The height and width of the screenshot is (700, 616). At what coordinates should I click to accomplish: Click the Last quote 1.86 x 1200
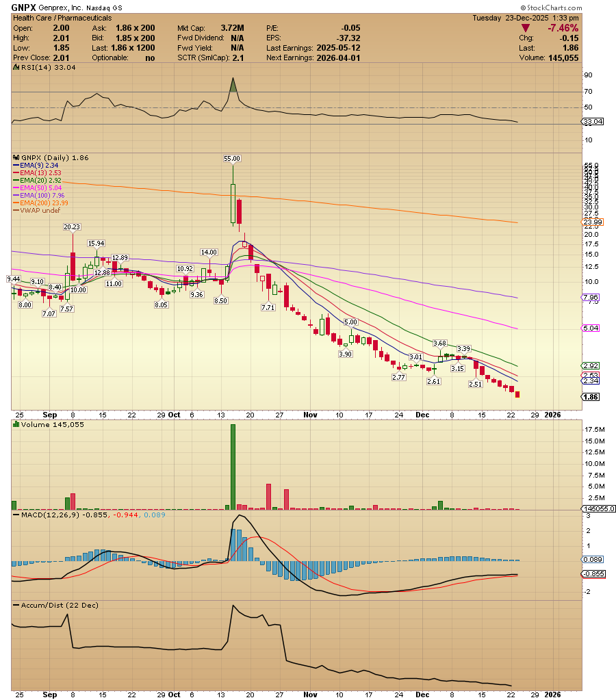click(133, 48)
